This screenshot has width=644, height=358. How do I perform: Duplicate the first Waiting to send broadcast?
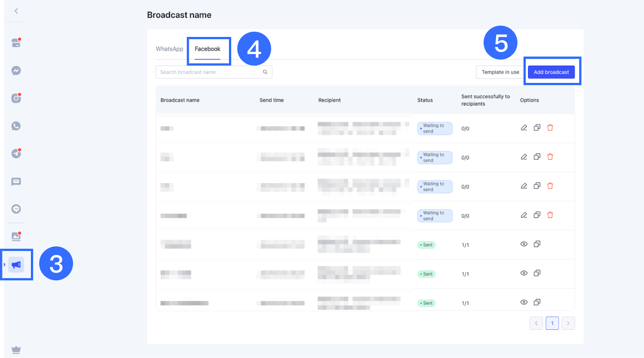coord(537,128)
